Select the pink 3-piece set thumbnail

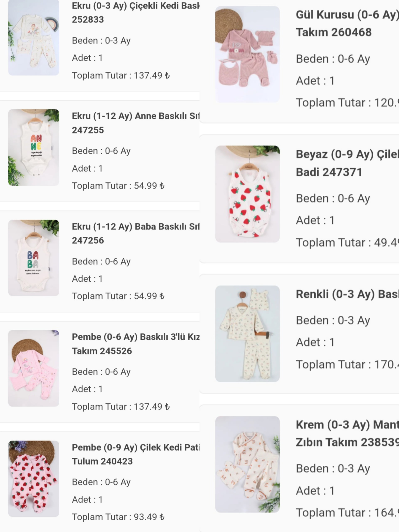(x=34, y=368)
